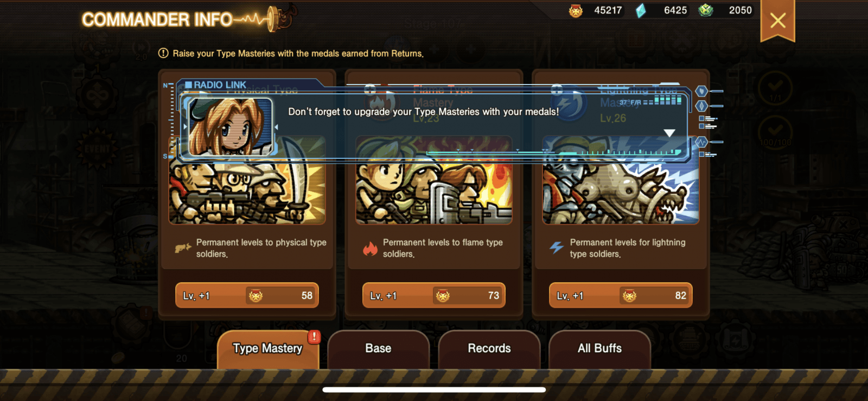Tap the flame icon beside flame type description

click(x=370, y=249)
